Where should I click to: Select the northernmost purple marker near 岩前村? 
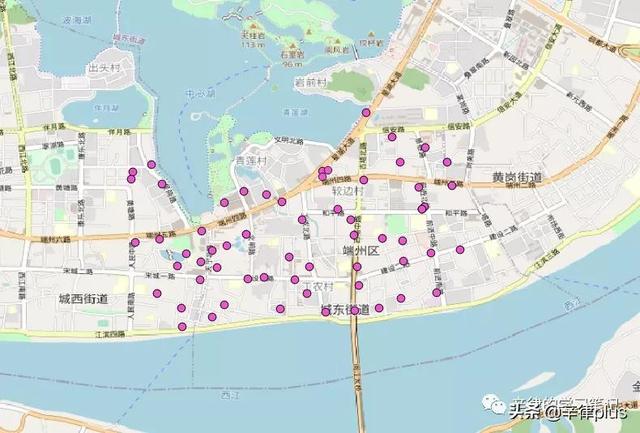coord(367,112)
